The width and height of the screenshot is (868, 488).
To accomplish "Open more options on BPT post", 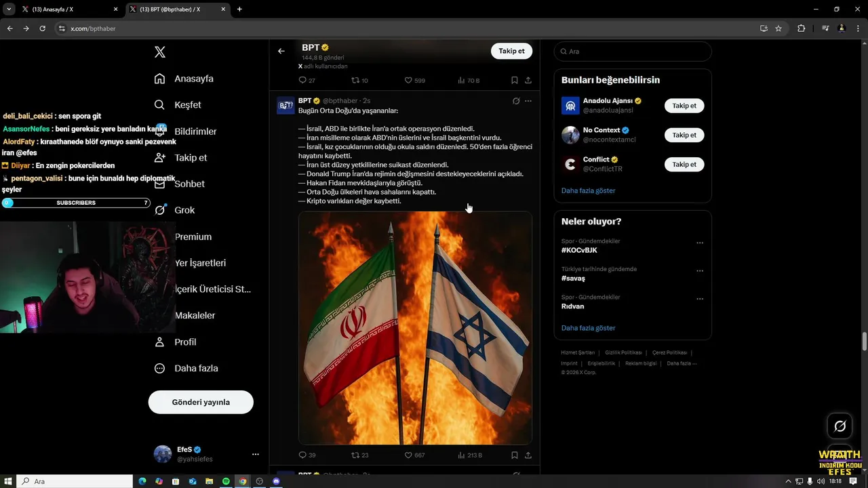I will tap(528, 101).
